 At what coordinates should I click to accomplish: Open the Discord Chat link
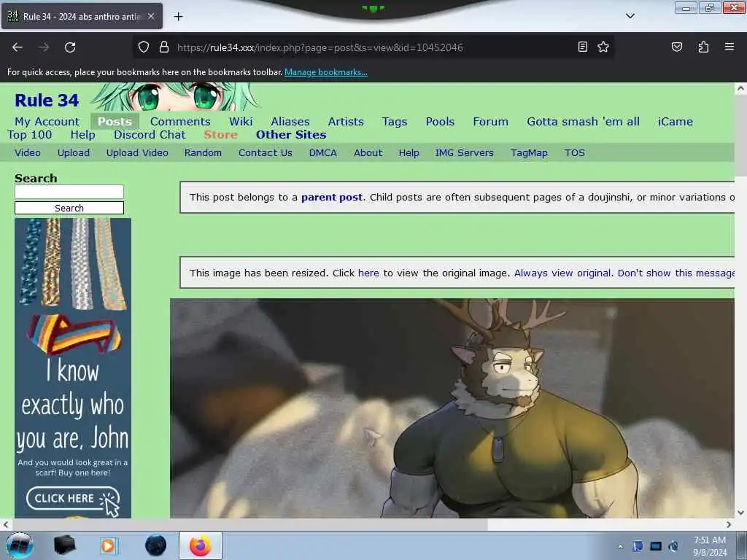(x=150, y=135)
